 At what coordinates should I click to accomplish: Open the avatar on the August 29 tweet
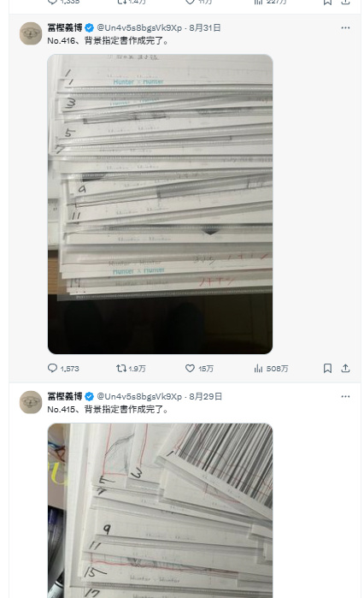(x=31, y=402)
